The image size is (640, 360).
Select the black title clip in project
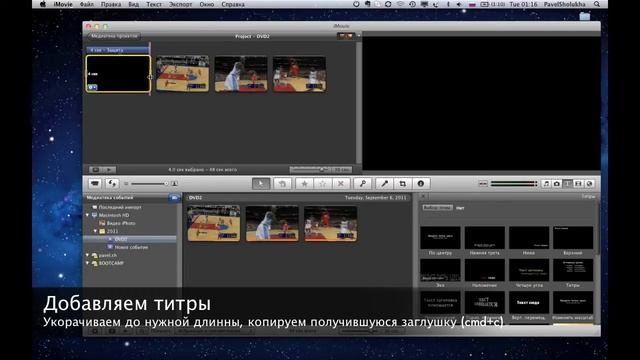coord(118,74)
